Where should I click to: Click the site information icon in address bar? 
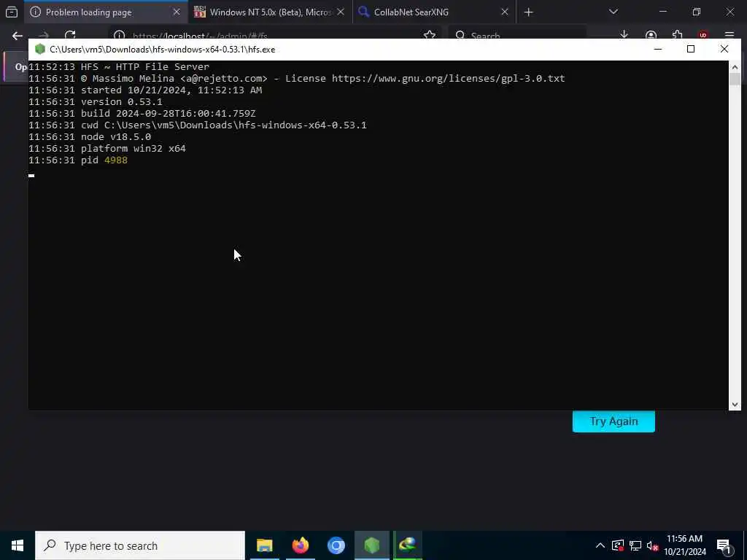pyautogui.click(x=120, y=36)
